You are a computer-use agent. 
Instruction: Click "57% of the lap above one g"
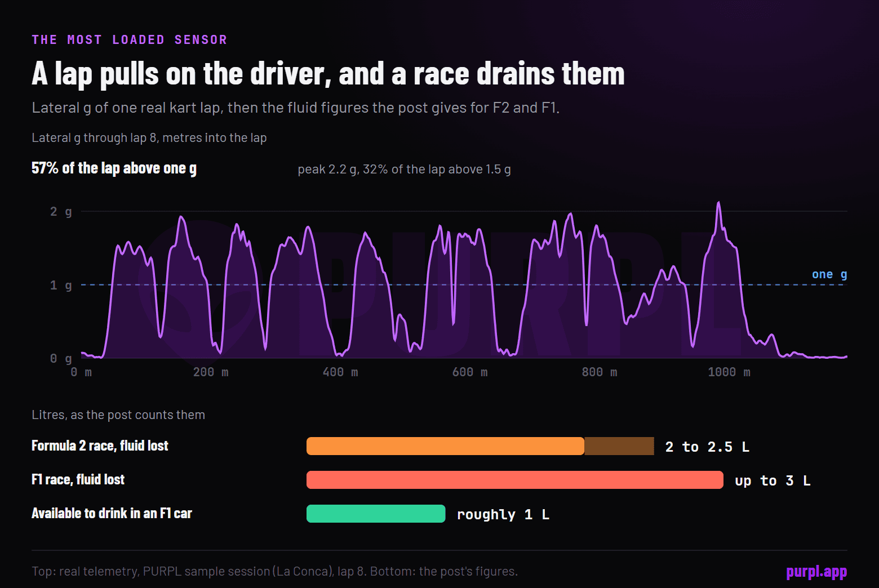point(114,168)
